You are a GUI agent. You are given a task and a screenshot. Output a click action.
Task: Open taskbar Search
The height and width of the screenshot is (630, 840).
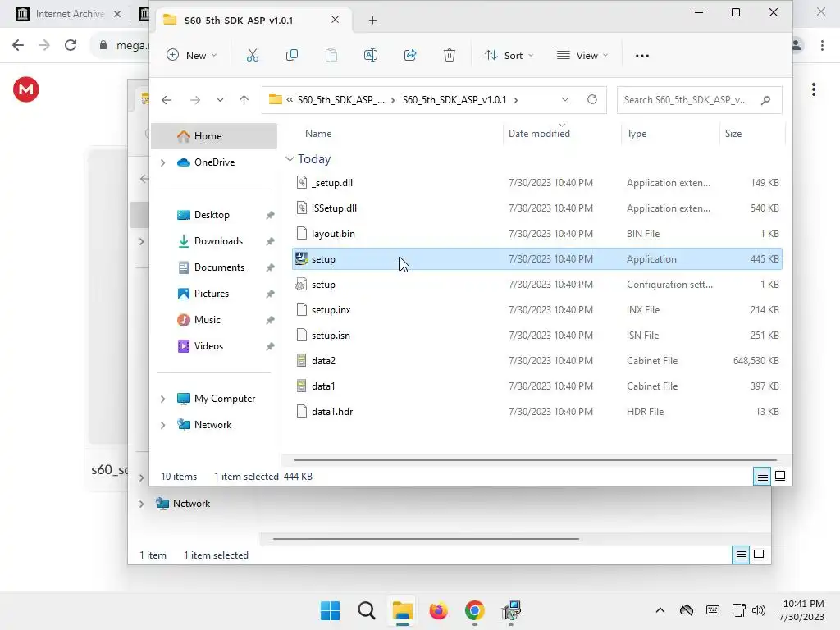click(367, 610)
